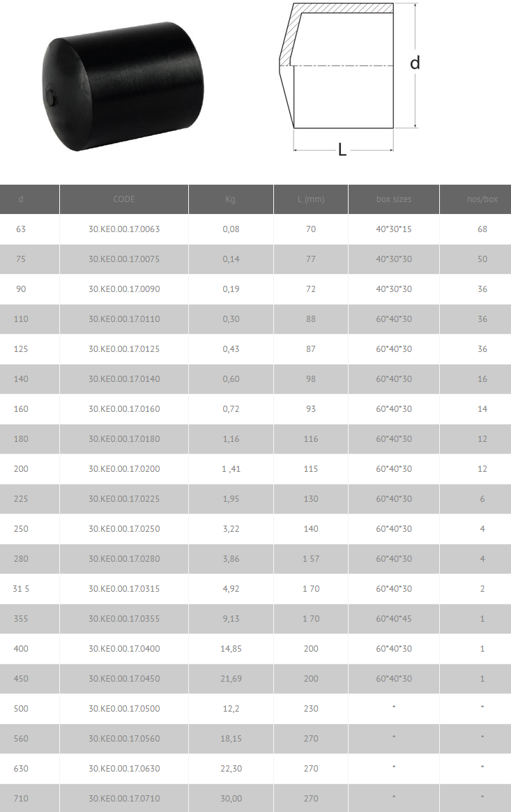Click length value 130
This screenshot has width=511, height=812.
pyautogui.click(x=311, y=499)
